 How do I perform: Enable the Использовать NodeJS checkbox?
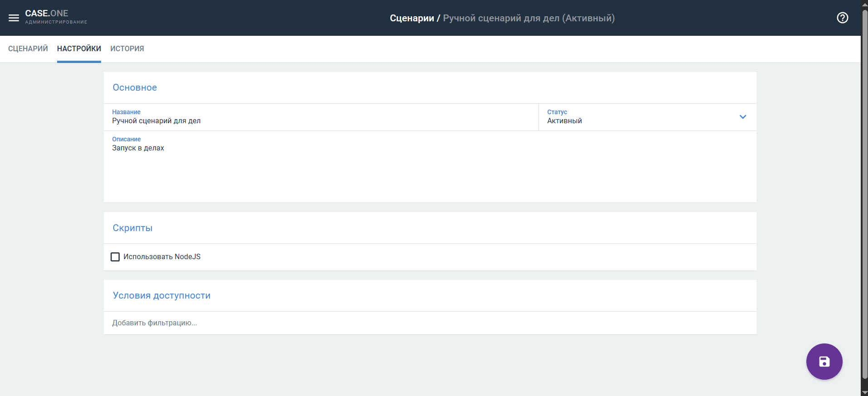[115, 257]
